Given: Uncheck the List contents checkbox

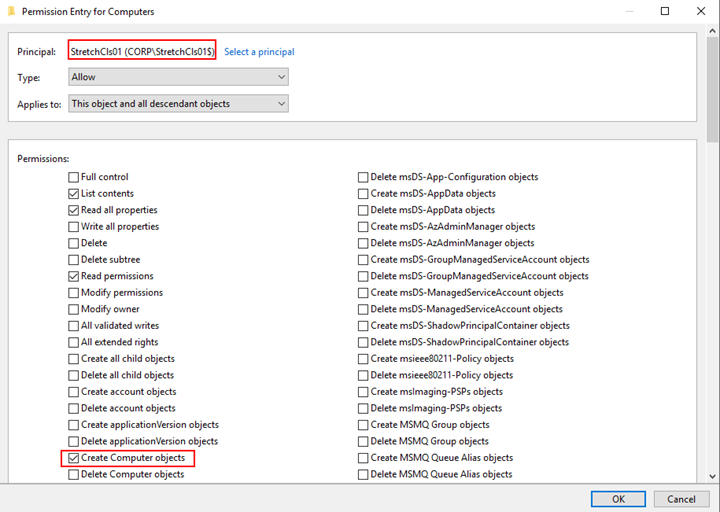Looking at the screenshot, I should 73,194.
